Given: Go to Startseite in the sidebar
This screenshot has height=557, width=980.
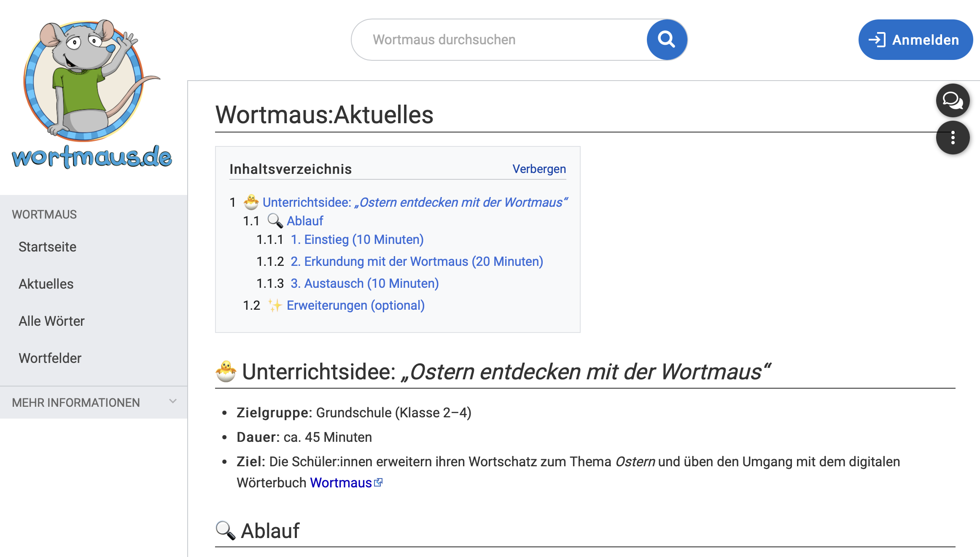Looking at the screenshot, I should click(x=47, y=247).
